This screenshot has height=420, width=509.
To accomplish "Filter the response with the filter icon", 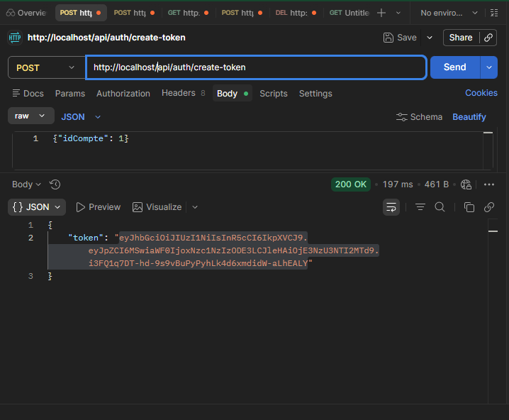I will [420, 207].
